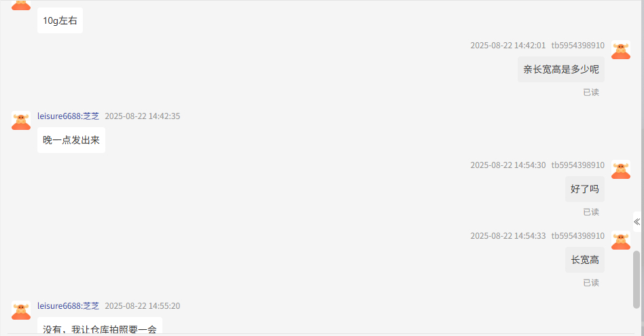Select the 好了吗 message bubble
Image resolution: width=644 pixels, height=336 pixels.
tap(585, 189)
